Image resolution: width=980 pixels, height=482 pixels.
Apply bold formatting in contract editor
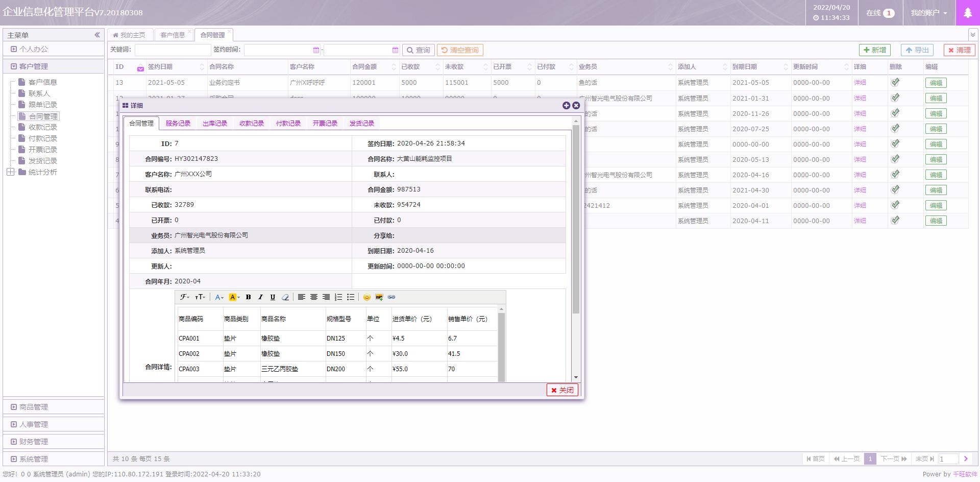[x=248, y=297]
